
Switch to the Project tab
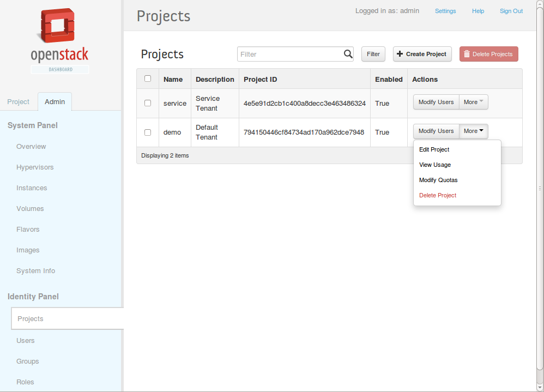pyautogui.click(x=19, y=101)
